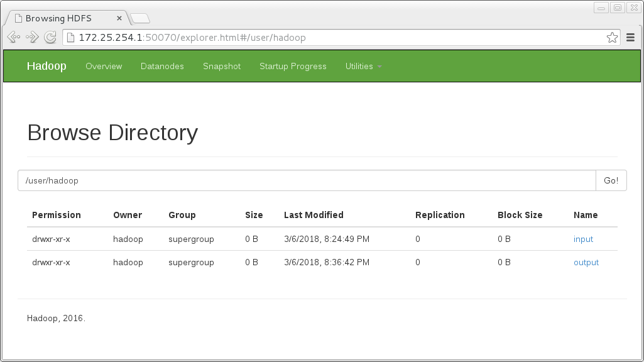This screenshot has height=362, width=644.
Task: Maximize the browser window
Action: [x=617, y=8]
